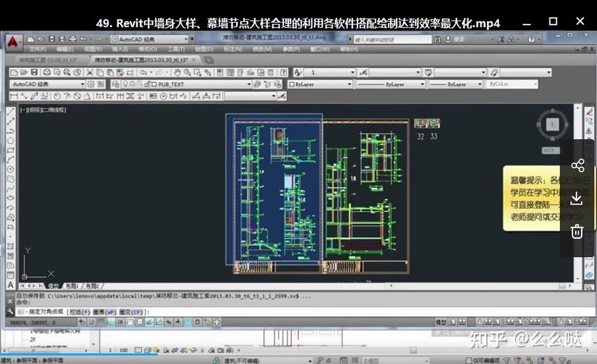Open the 工具(T) menu

click(175, 49)
